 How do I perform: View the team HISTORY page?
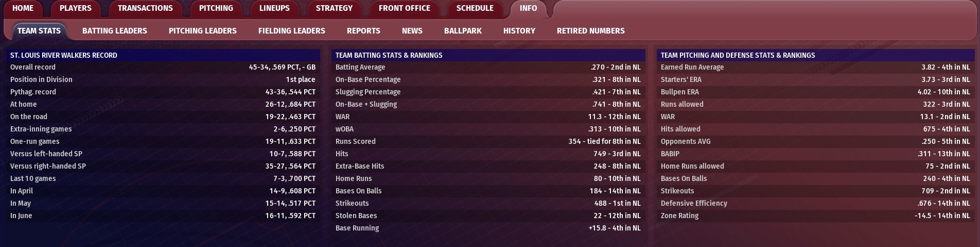pos(519,31)
